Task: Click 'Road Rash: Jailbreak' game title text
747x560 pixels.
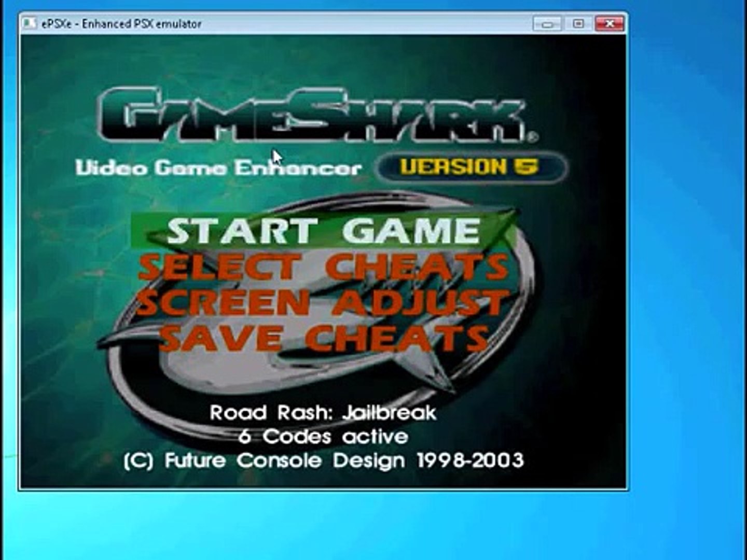Action: [323, 413]
